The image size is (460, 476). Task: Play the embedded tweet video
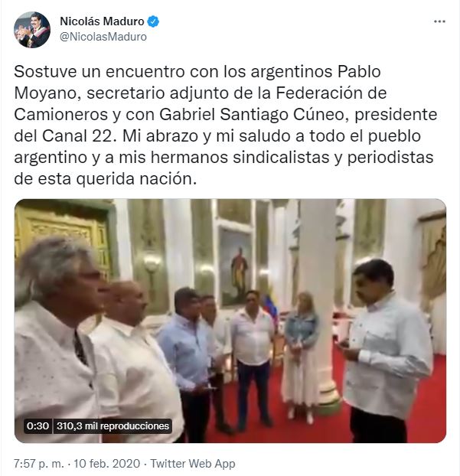(230, 321)
